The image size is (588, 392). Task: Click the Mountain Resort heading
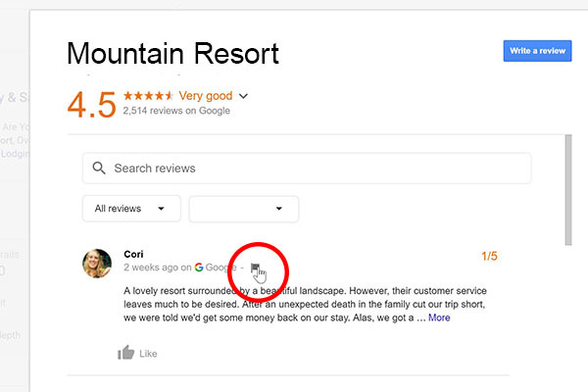click(172, 53)
